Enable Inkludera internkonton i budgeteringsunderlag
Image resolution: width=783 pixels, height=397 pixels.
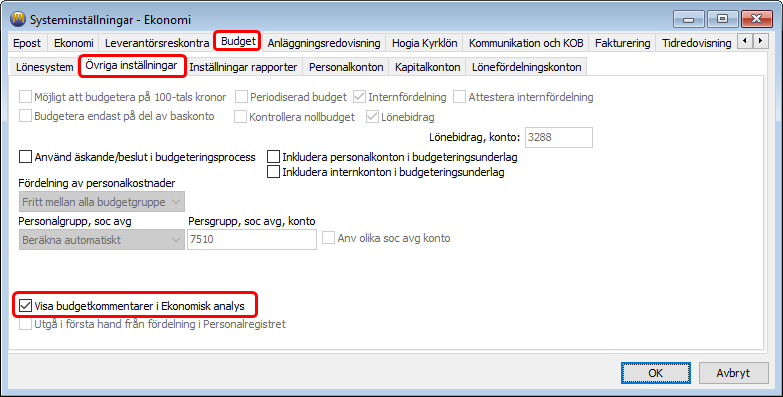click(x=273, y=172)
